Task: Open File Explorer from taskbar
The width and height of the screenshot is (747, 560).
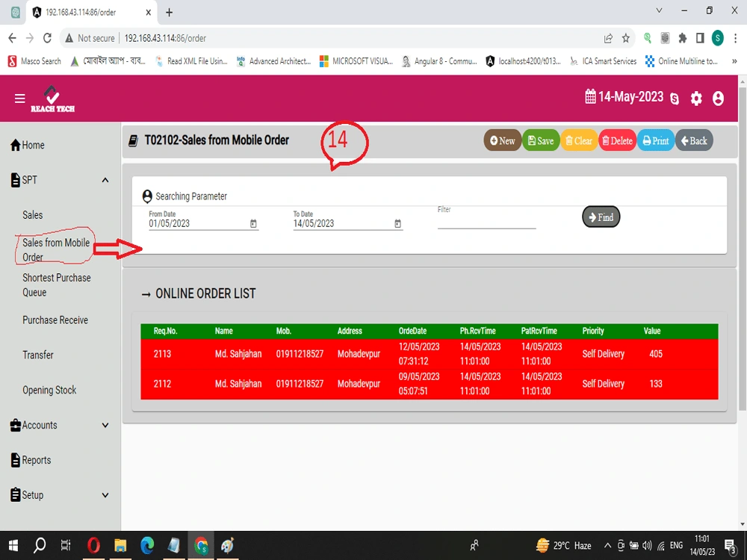Action: (x=120, y=545)
